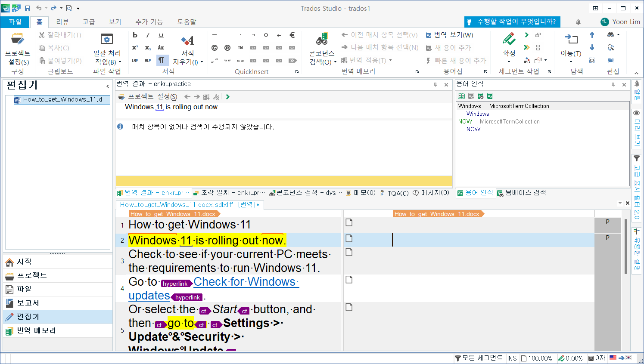Image resolution: width=644 pixels, height=364 pixels.
Task: Insert the line break return arrow symbol
Action: pos(279,35)
